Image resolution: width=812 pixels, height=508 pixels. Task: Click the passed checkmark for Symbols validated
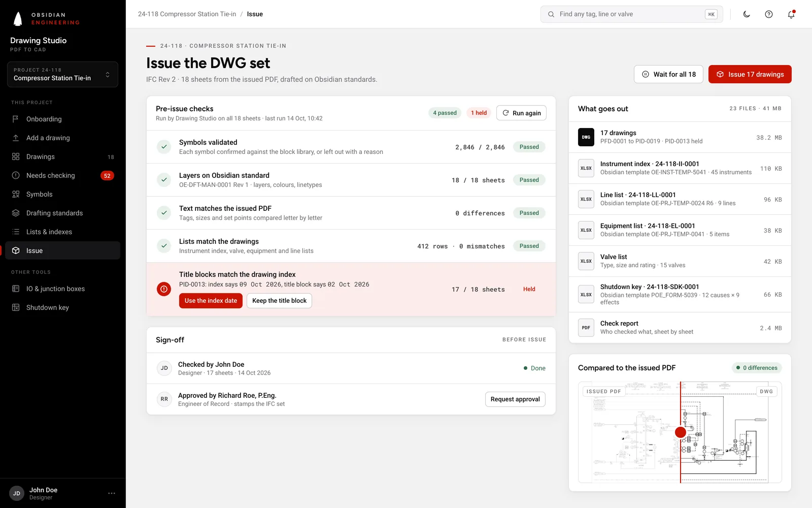pos(164,147)
